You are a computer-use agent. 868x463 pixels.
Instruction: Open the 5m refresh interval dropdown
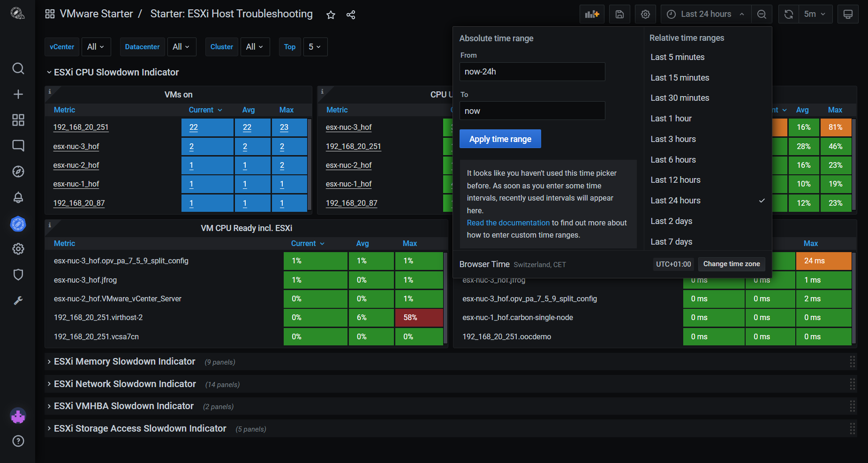pos(815,14)
